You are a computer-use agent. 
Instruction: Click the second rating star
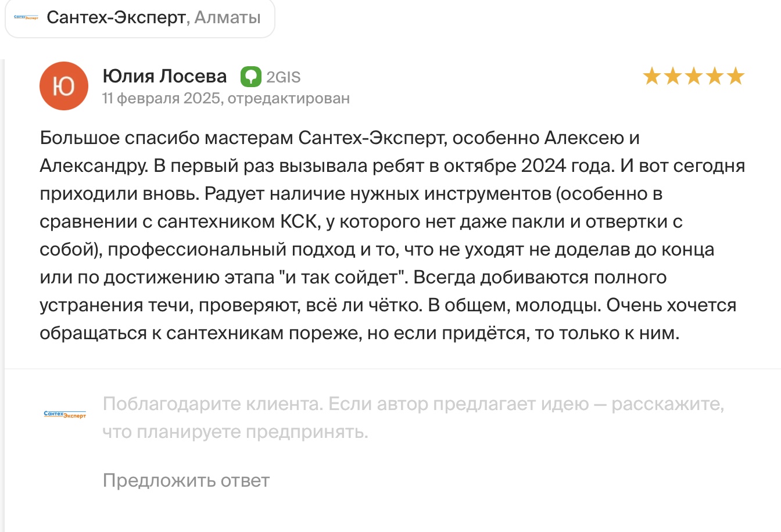(x=673, y=76)
